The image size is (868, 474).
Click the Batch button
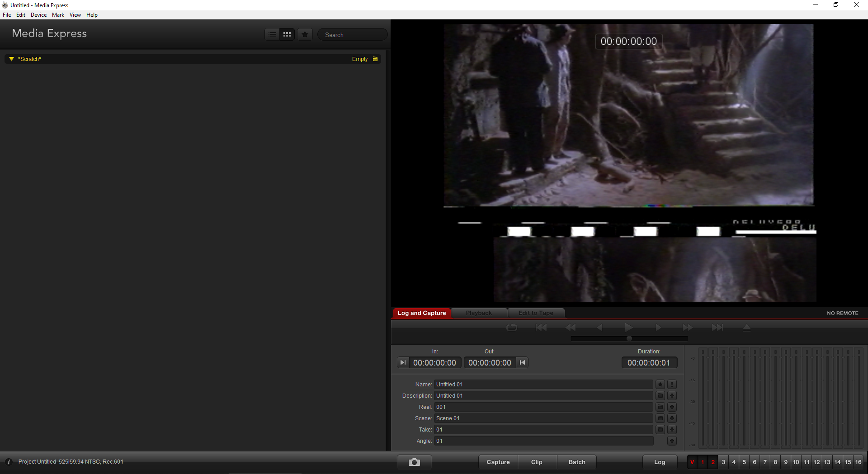(x=577, y=462)
